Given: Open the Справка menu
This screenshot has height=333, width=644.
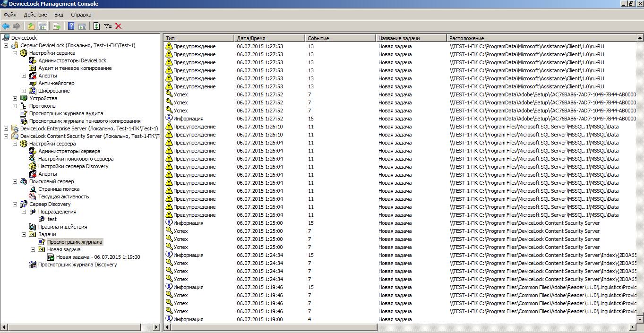Looking at the screenshot, I should click(x=81, y=15).
